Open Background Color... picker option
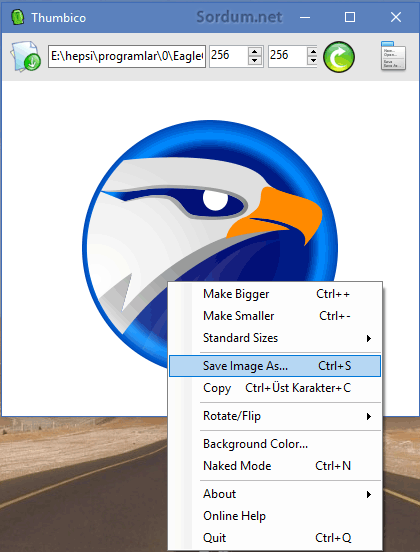The height and width of the screenshot is (552, 420). 275,444
